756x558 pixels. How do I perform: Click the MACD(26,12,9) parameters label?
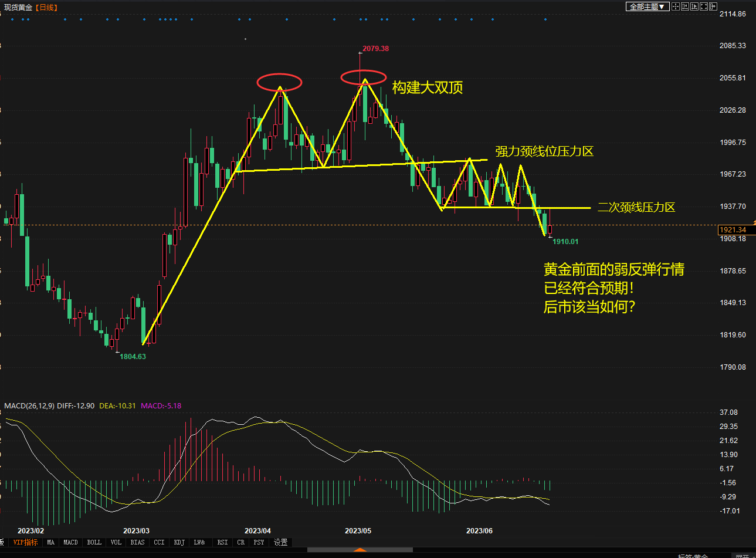[29, 406]
